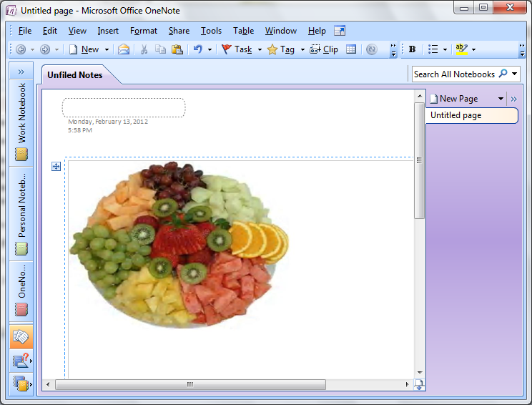The image size is (532, 405).
Task: Click the Undo arrow icon
Action: [198, 49]
